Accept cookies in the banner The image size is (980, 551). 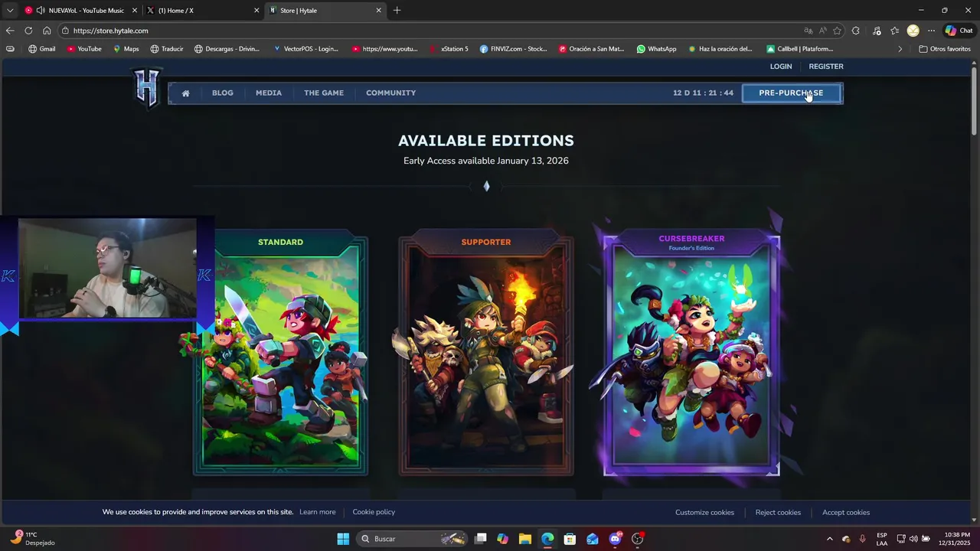846,513
